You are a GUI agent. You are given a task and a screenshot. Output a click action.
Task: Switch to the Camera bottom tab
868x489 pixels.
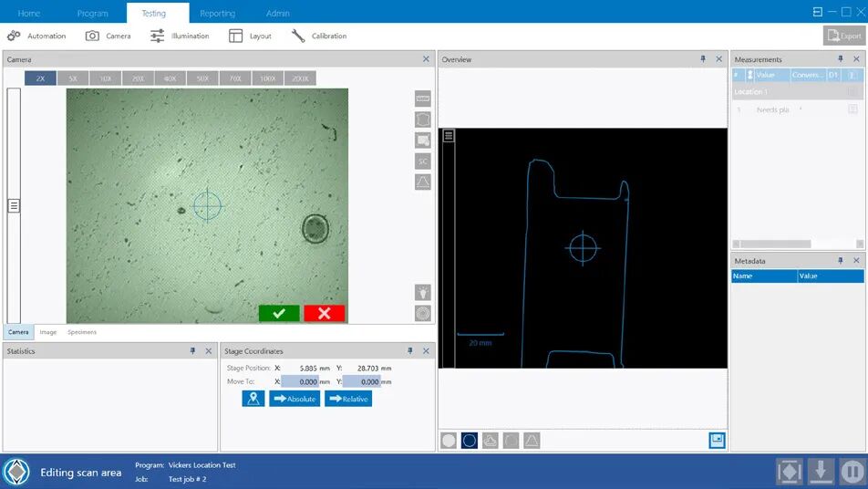click(18, 332)
